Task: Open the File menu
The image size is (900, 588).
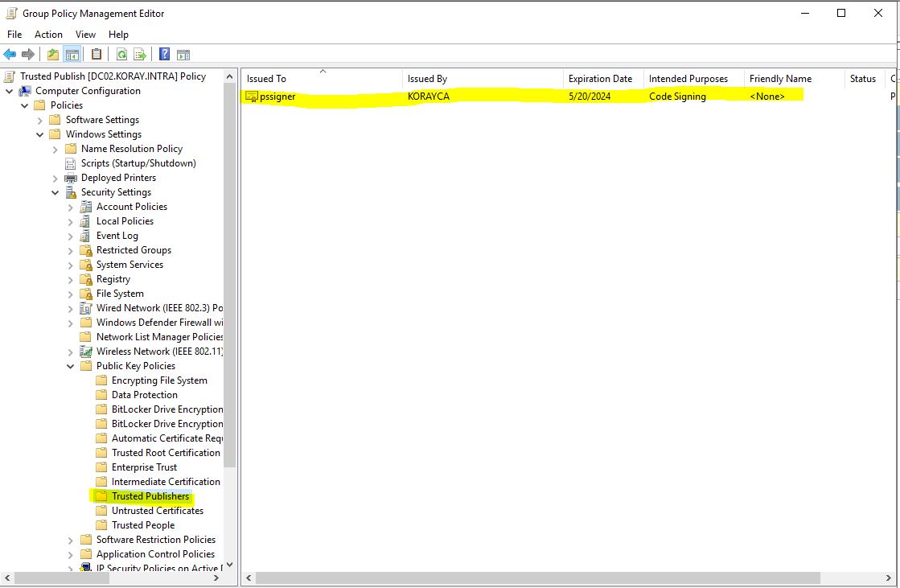Action: tap(14, 35)
